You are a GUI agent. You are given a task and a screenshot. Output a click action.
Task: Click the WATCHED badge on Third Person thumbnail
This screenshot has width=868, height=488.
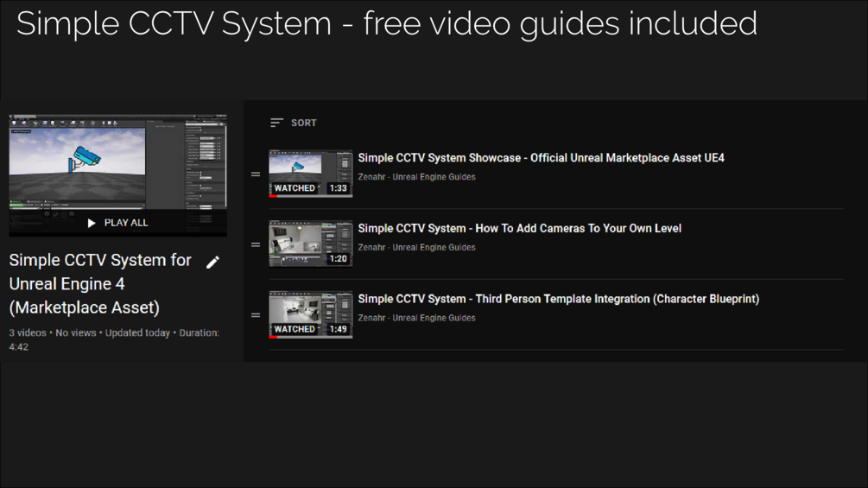295,329
